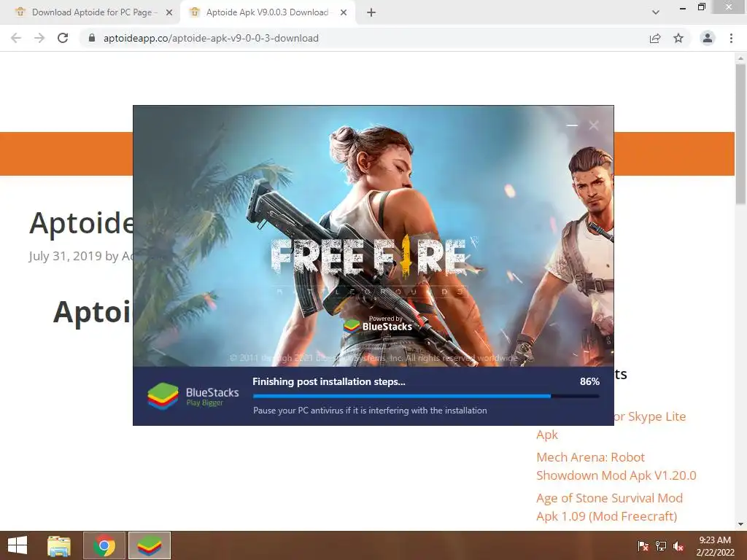The image size is (747, 560).
Task: Click the BlueStacks Play Bigger logo
Action: click(x=193, y=396)
